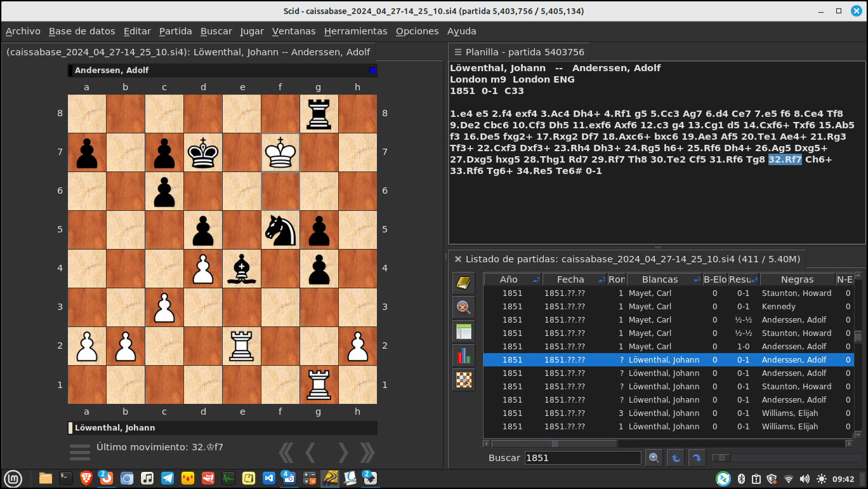868x489 pixels.
Task: Open the Herramientas menu
Action: pyautogui.click(x=355, y=31)
